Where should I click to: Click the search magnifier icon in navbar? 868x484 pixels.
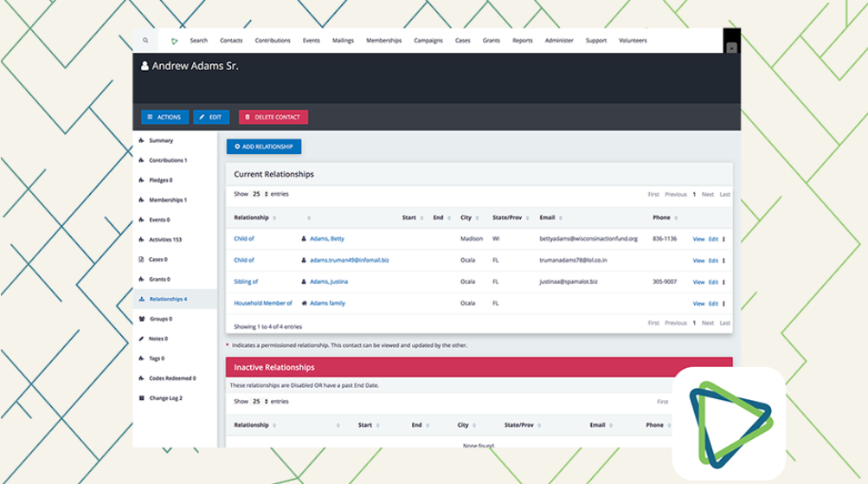tap(145, 41)
